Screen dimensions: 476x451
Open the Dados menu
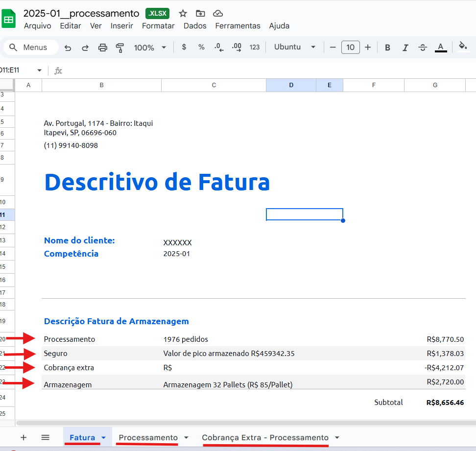click(x=195, y=25)
